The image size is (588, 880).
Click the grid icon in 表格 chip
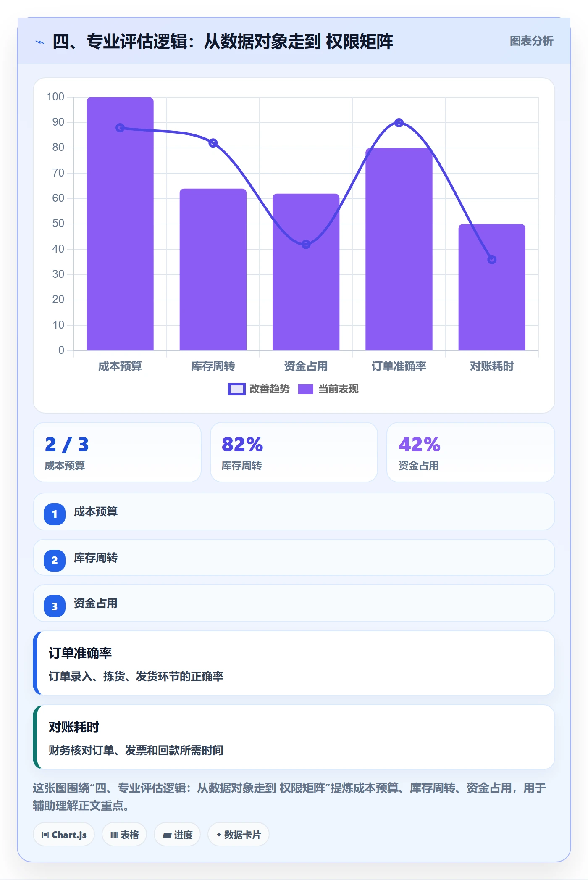pyautogui.click(x=114, y=835)
